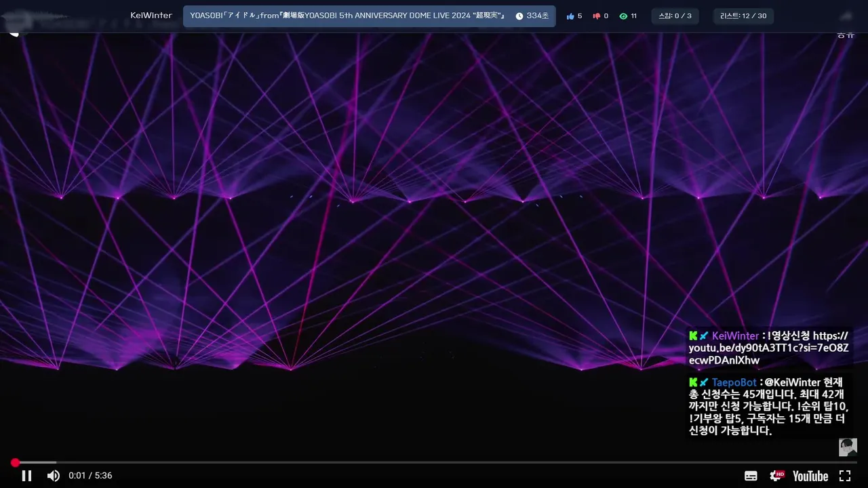This screenshot has height=488, width=868.
Task: Seek along the red video progress bar
Action: [434, 463]
